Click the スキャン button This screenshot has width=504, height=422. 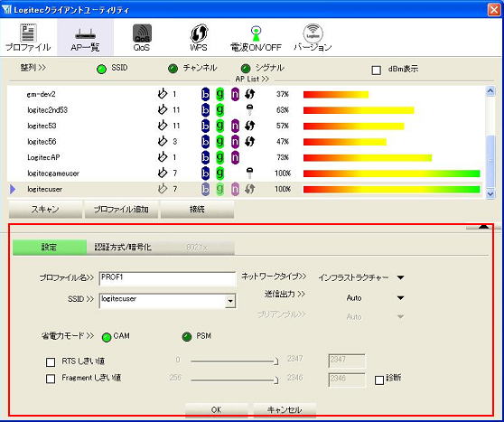click(45, 210)
